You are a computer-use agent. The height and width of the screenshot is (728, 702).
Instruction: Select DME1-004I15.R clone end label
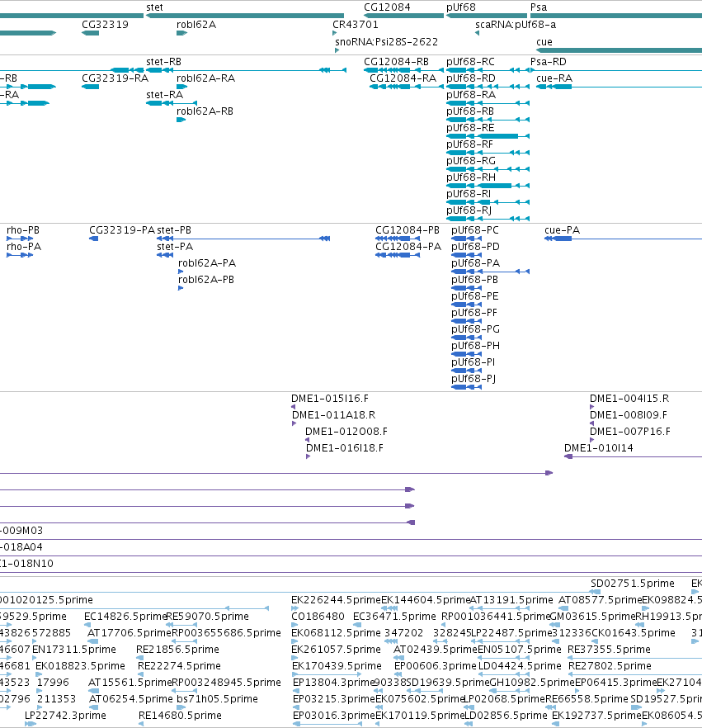[x=629, y=399]
